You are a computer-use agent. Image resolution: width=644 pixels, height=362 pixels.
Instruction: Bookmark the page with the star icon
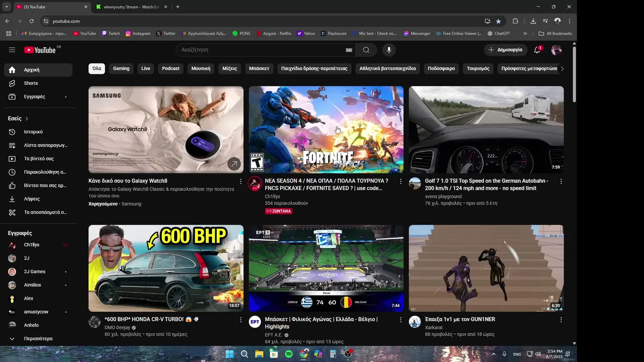(x=498, y=21)
